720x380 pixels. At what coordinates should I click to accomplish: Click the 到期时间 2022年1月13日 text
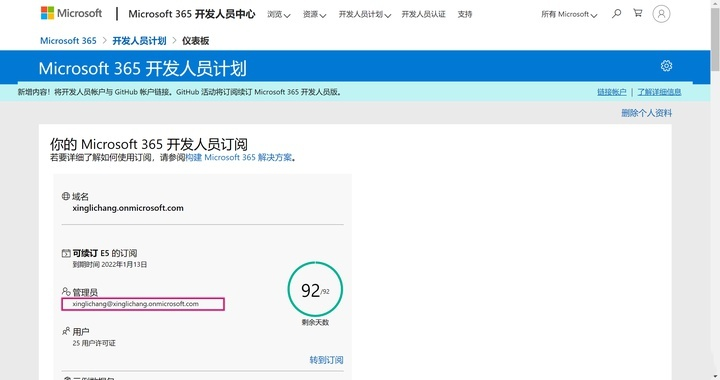pos(110,264)
